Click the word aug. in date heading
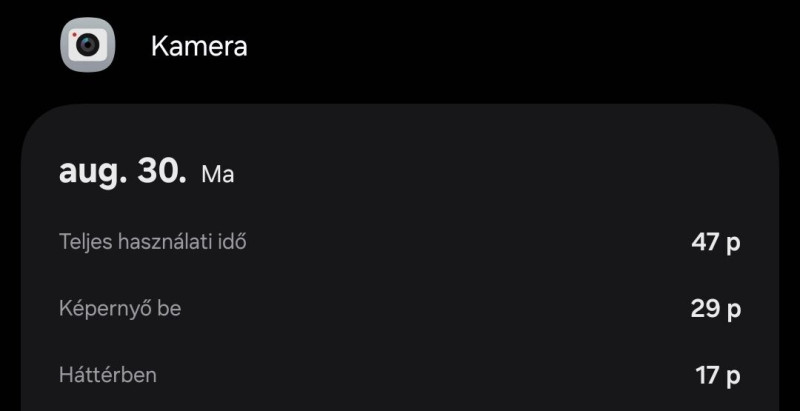 pos(93,175)
